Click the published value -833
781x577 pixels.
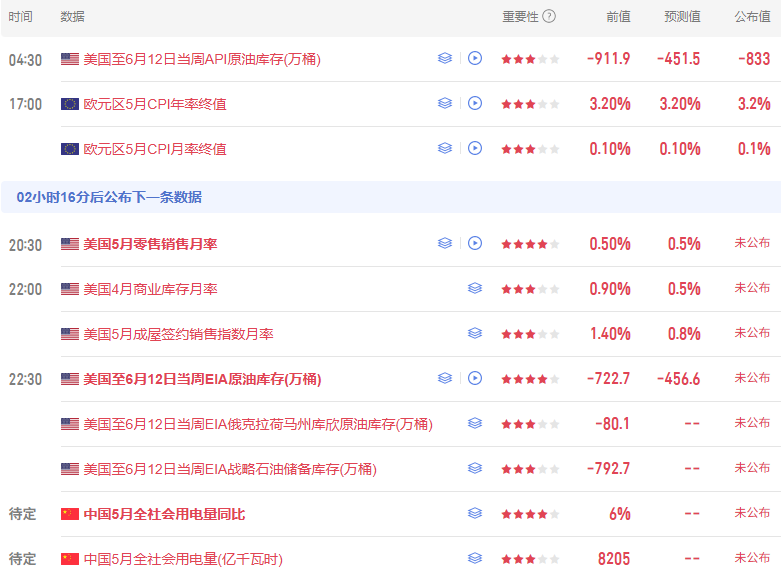(x=754, y=59)
